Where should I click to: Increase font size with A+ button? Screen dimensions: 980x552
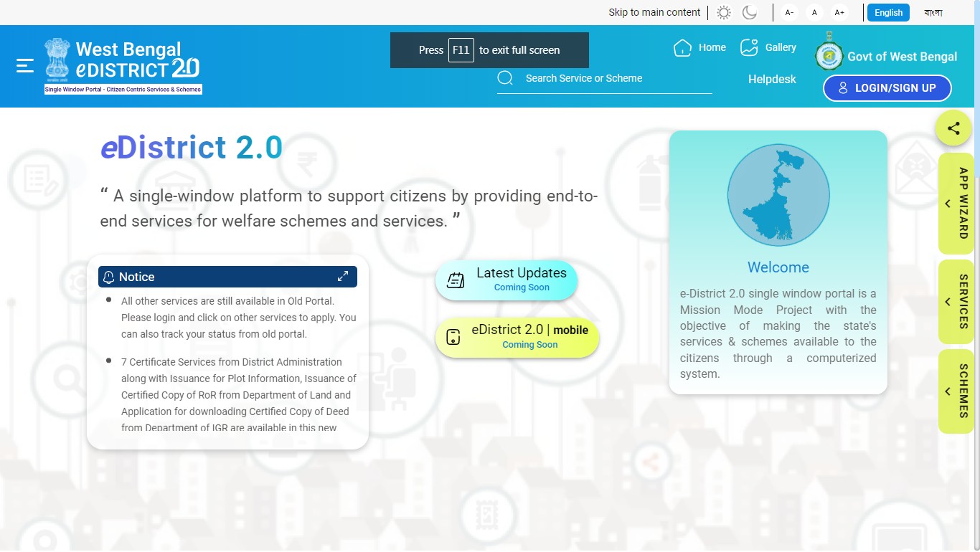tap(839, 13)
